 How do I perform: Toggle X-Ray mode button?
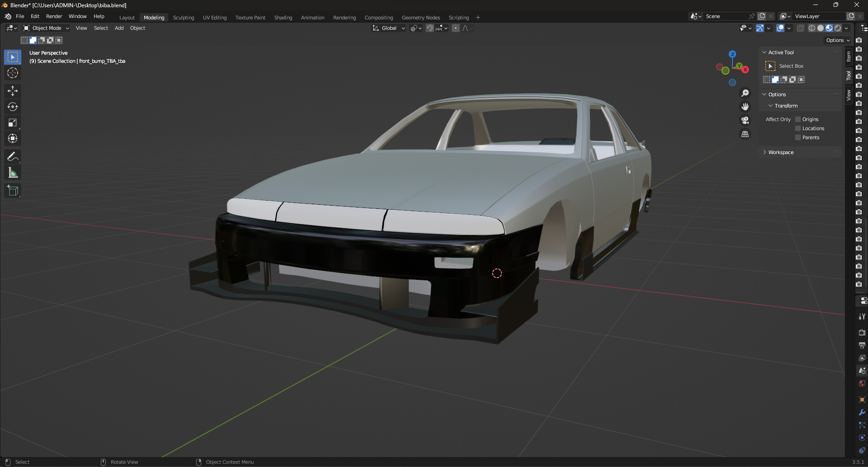pos(800,28)
